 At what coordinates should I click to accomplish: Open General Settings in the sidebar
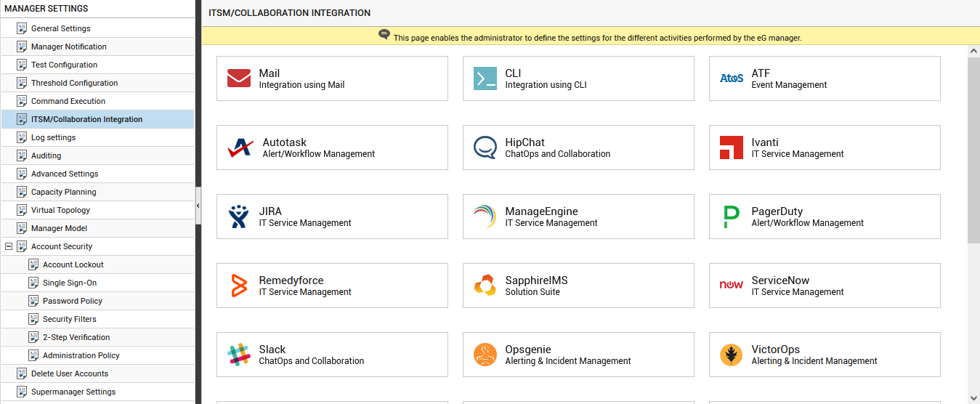point(61,28)
